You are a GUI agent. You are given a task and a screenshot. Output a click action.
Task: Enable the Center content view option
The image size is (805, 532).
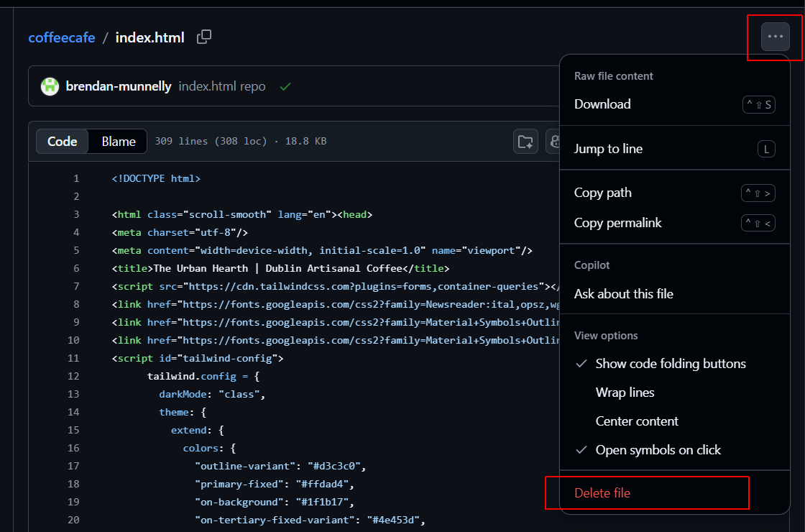point(675,421)
